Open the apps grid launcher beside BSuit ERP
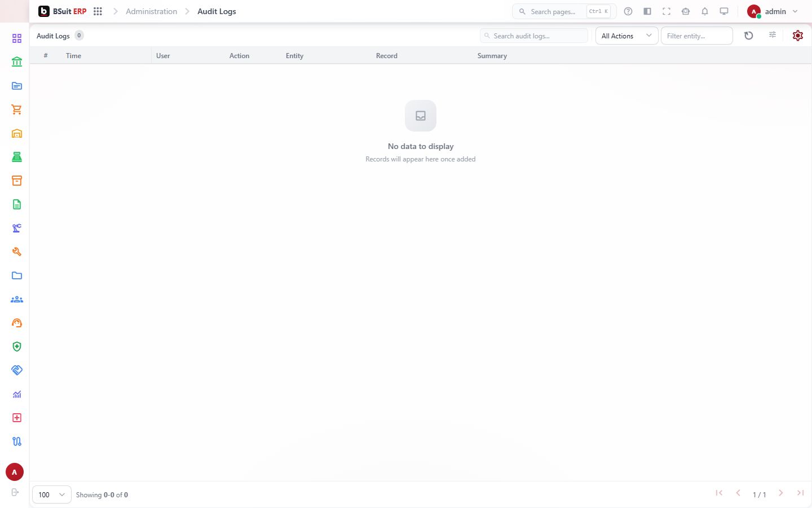Image resolution: width=812 pixels, height=508 pixels. pyautogui.click(x=98, y=11)
